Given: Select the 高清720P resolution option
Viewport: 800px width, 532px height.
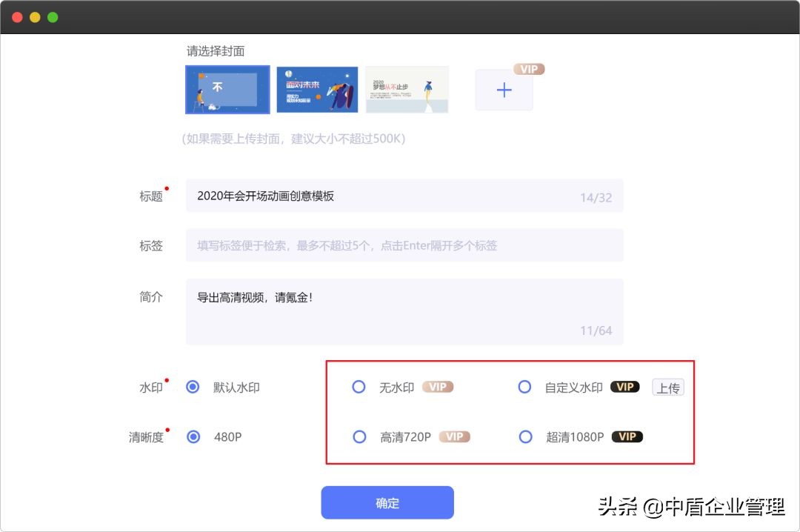Looking at the screenshot, I should (359, 436).
